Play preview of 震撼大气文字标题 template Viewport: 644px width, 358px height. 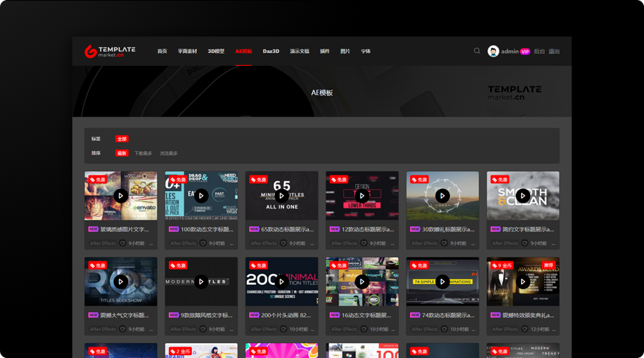pos(121,281)
